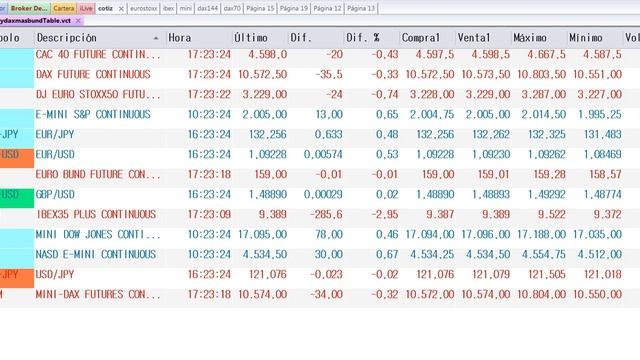The image size is (640, 360).
Task: Click the cyan EUR/JPY symbol cell
Action: click(17, 138)
